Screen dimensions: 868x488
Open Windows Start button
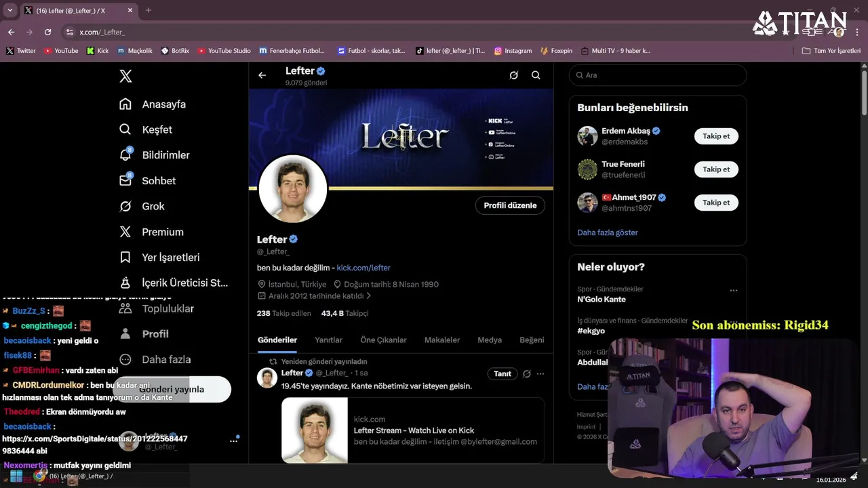(16, 476)
